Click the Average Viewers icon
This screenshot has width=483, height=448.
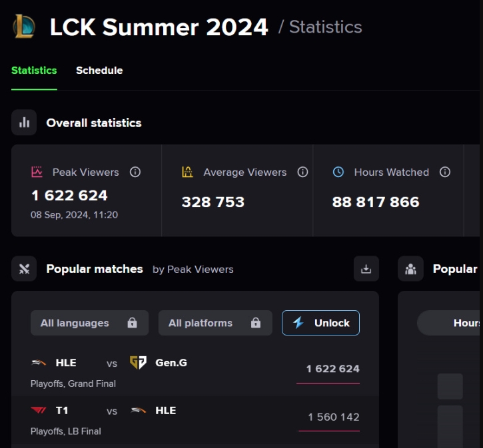[x=187, y=172]
